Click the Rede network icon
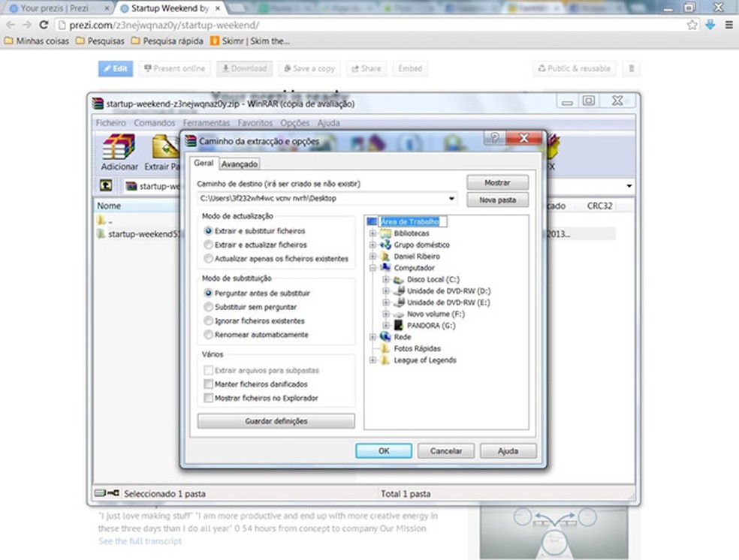Image resolution: width=739 pixels, height=560 pixels. click(385, 337)
